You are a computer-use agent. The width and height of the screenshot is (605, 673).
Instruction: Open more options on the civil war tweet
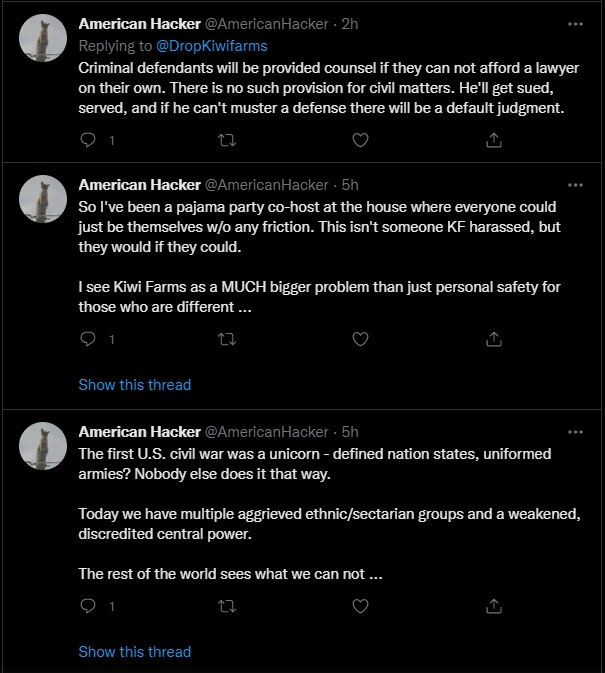(x=575, y=432)
